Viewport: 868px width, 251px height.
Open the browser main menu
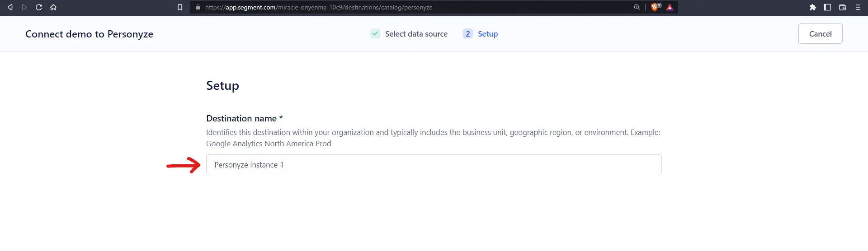858,7
